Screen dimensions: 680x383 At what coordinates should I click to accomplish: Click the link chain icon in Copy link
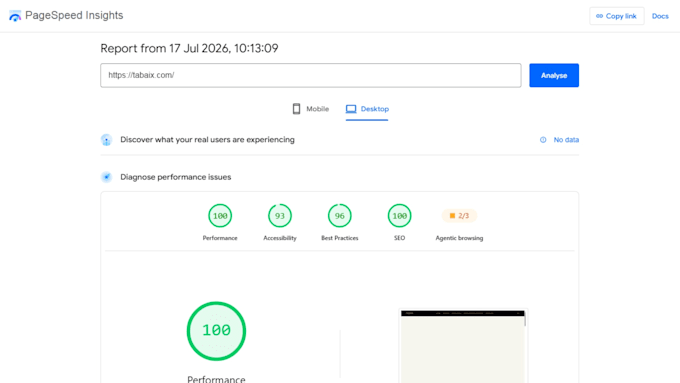599,16
